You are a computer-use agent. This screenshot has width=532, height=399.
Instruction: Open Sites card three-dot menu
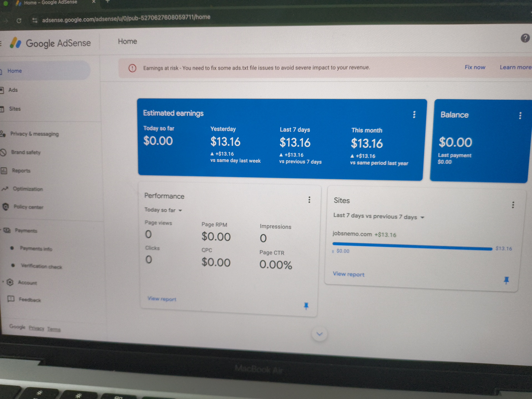[513, 205]
